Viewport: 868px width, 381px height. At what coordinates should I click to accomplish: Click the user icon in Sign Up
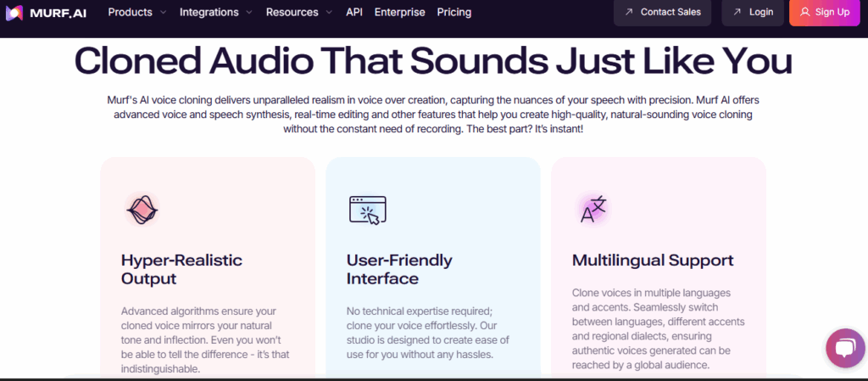click(804, 13)
